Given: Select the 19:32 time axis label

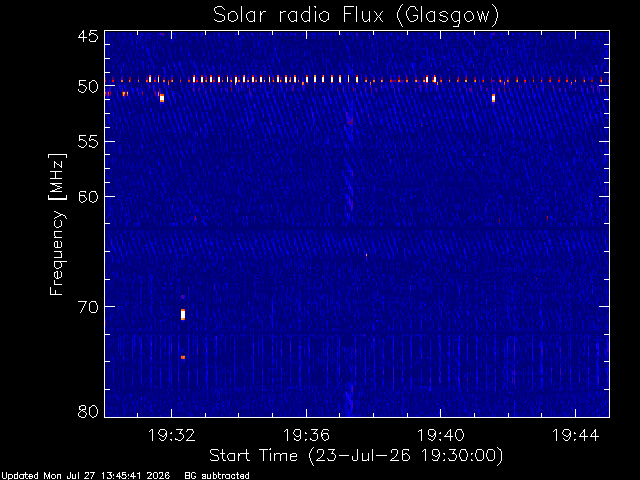Looking at the screenshot, I should point(171,435).
